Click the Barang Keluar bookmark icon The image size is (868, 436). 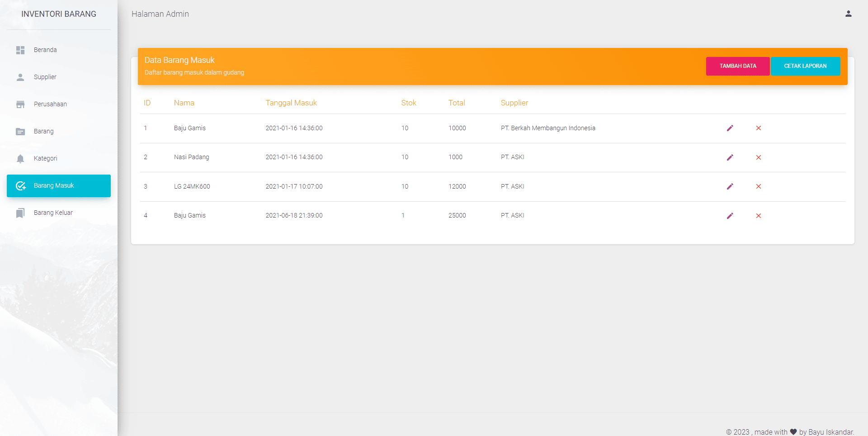20,213
